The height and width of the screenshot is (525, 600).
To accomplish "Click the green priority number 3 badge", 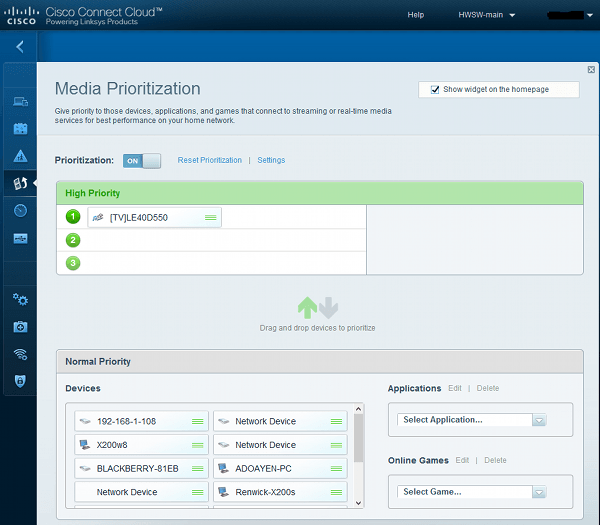I will coord(73,263).
